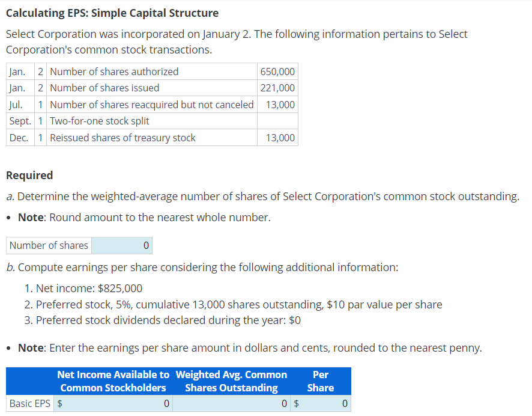The width and height of the screenshot is (532, 416).
Task: Click the Number of shares input field
Action: [x=122, y=245]
